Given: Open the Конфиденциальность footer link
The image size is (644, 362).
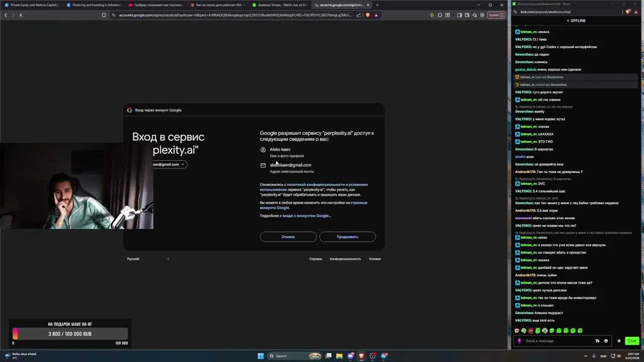Looking at the screenshot, I should pyautogui.click(x=345, y=259).
